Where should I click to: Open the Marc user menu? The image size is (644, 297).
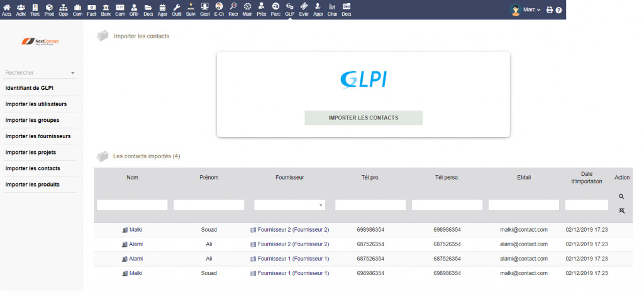[x=526, y=10]
